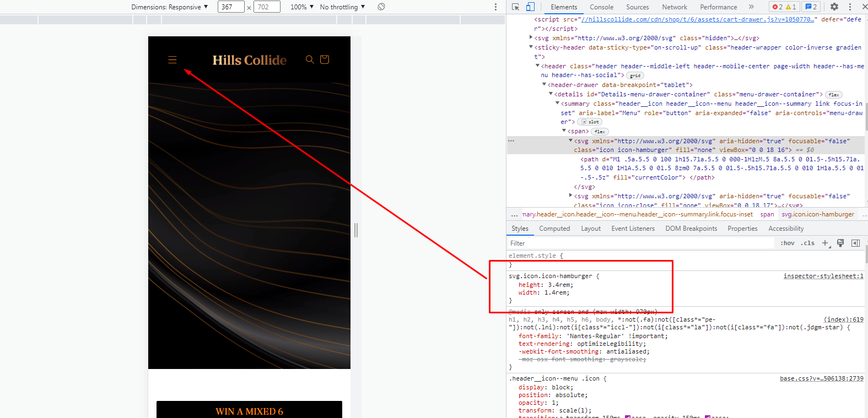Open the shopping cart icon
This screenshot has height=418, width=868.
325,59
